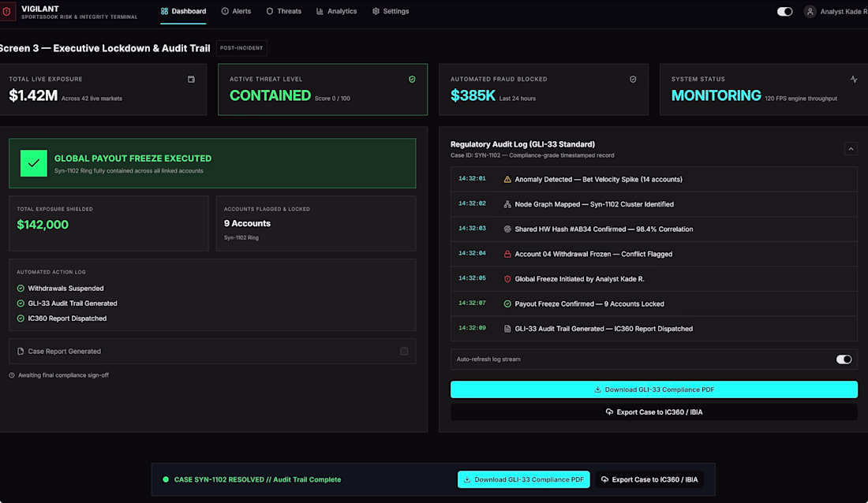Image resolution: width=868 pixels, height=503 pixels.
Task: Switch to the Threats tab
Action: pos(283,11)
